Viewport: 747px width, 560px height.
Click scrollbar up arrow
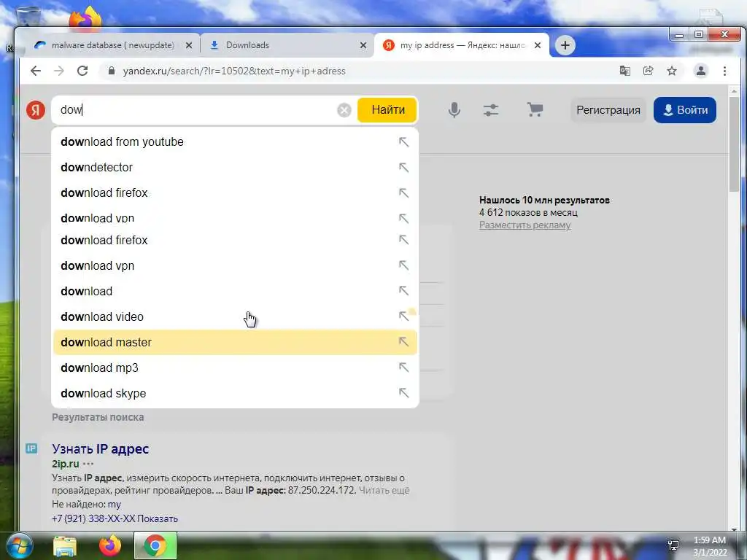click(734, 90)
